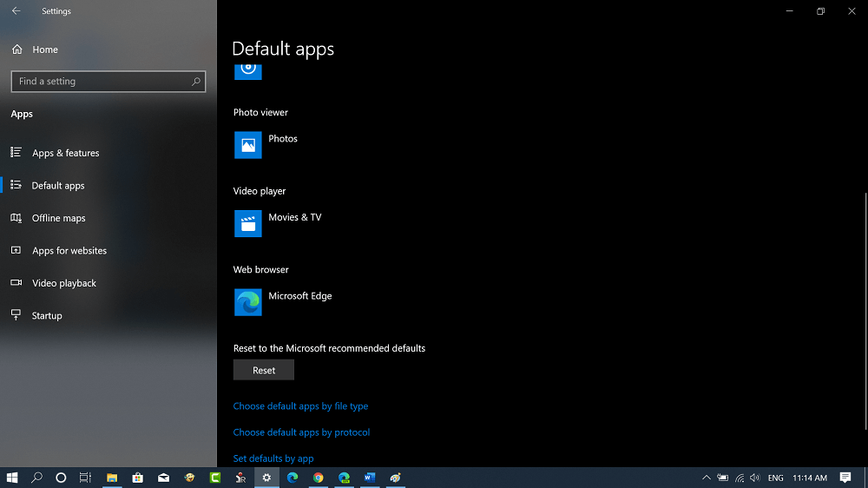This screenshot has width=868, height=488.
Task: Open Cortana from the taskbar
Action: click(x=61, y=478)
